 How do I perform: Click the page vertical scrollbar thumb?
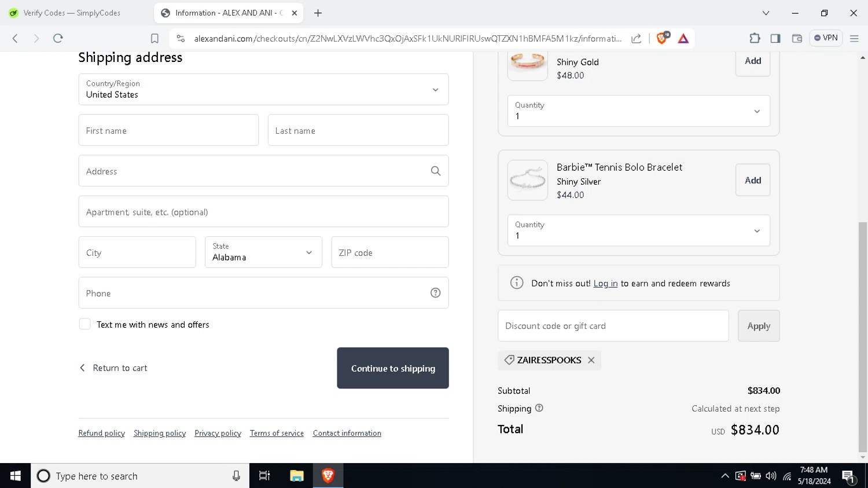coord(863,336)
